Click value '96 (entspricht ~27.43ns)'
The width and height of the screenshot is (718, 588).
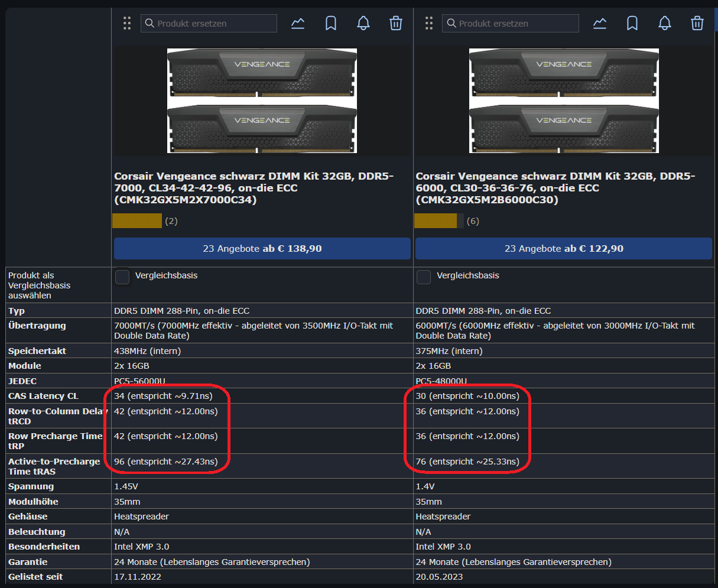pyautogui.click(x=165, y=462)
